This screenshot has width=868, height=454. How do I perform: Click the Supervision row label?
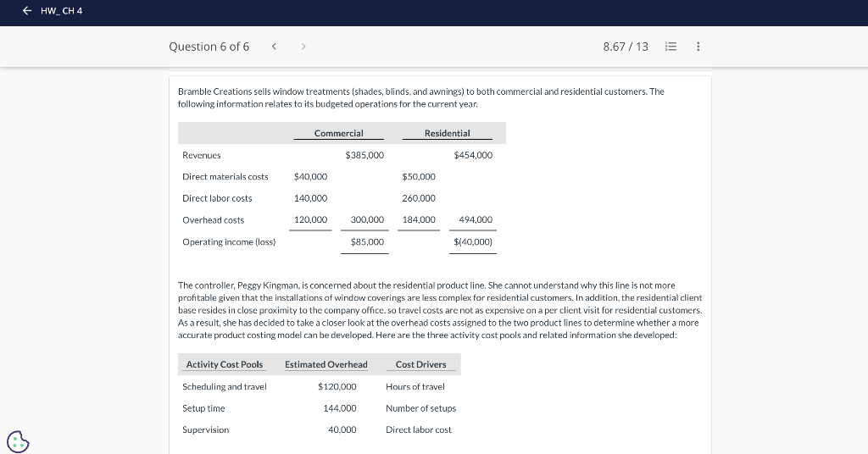(205, 430)
